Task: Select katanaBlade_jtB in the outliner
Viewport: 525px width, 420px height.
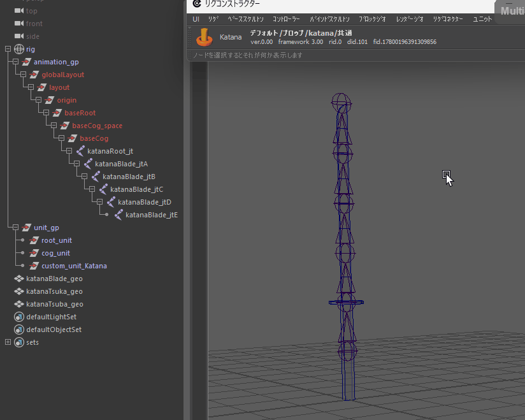Action: [x=129, y=177]
